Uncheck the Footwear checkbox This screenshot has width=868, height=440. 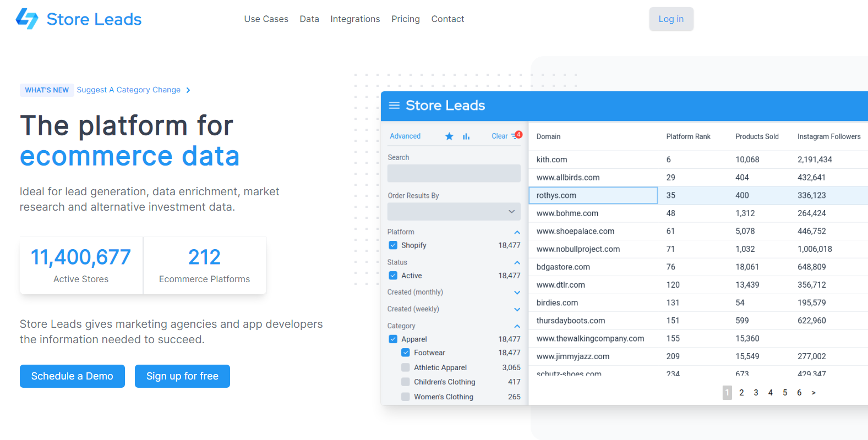pos(406,353)
